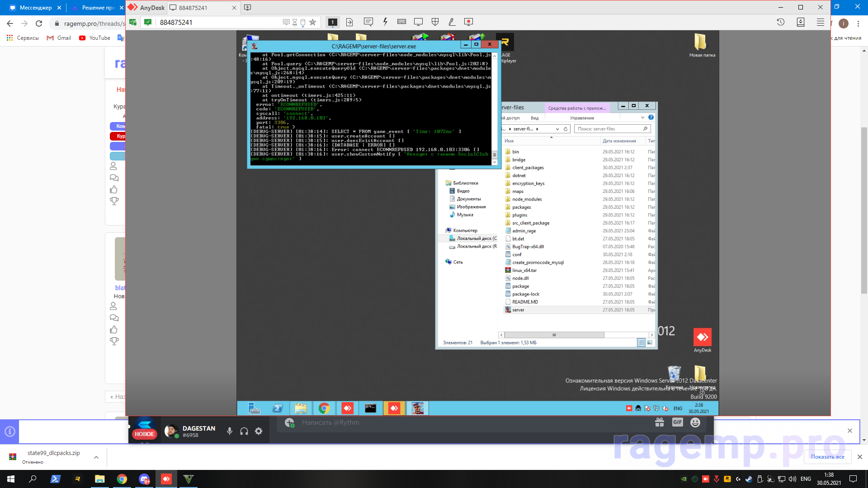Open explorer address bar history dropdown
Screen dimensions: 868x488
click(557, 129)
